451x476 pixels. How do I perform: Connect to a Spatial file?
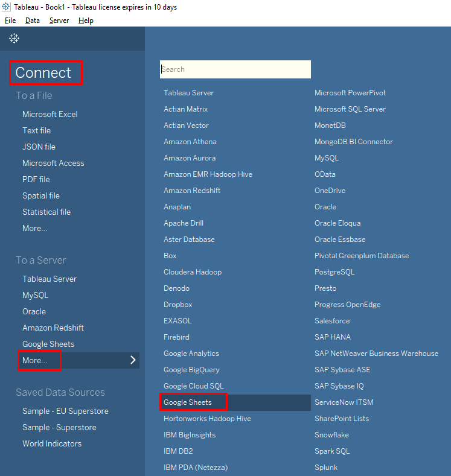[x=41, y=196]
